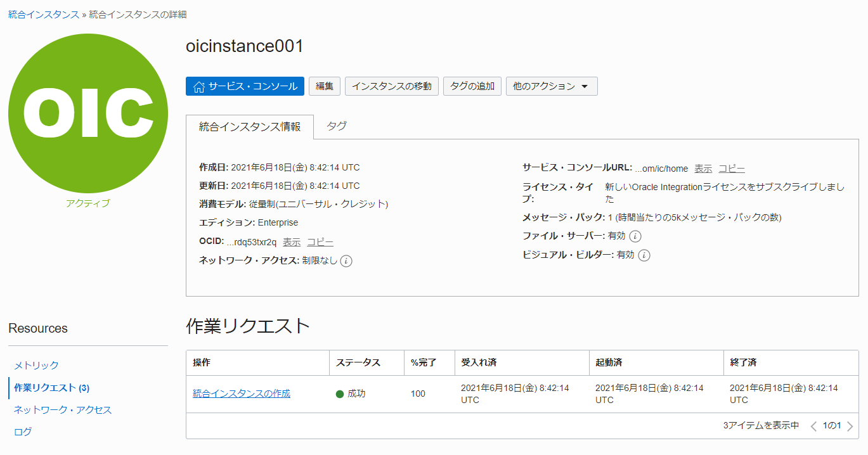Show the service console URL
The image size is (868, 455).
(x=703, y=169)
